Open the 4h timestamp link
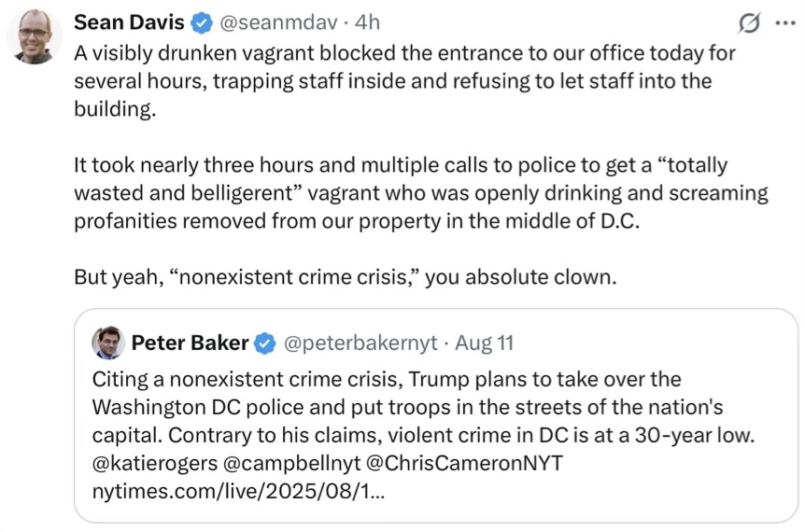Viewport: 805px width, 532px height. click(x=367, y=22)
